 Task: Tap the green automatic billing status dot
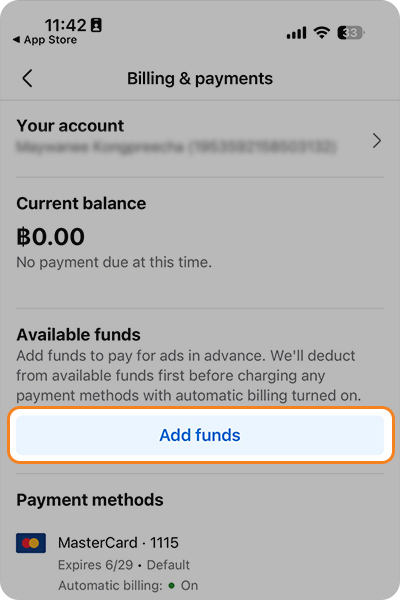171,585
